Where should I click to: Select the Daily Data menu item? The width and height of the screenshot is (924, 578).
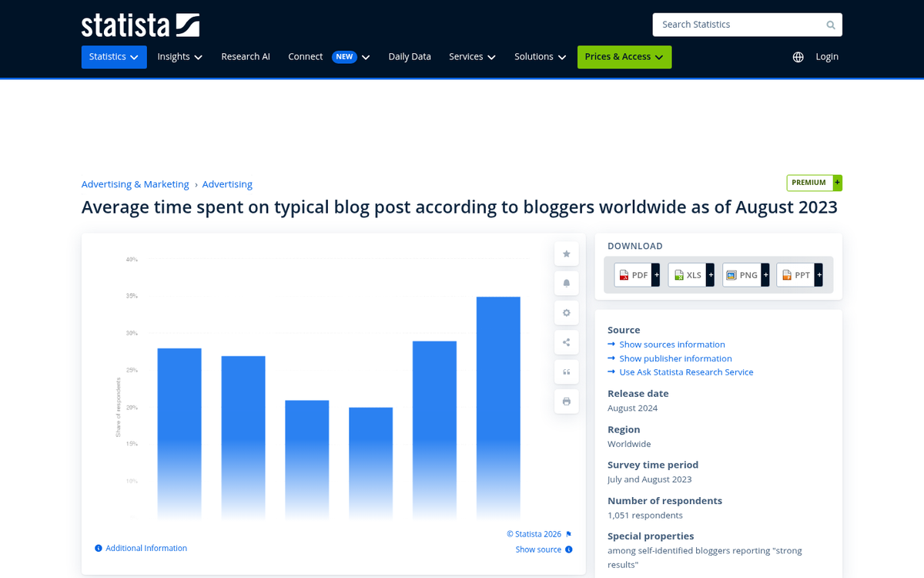click(409, 56)
